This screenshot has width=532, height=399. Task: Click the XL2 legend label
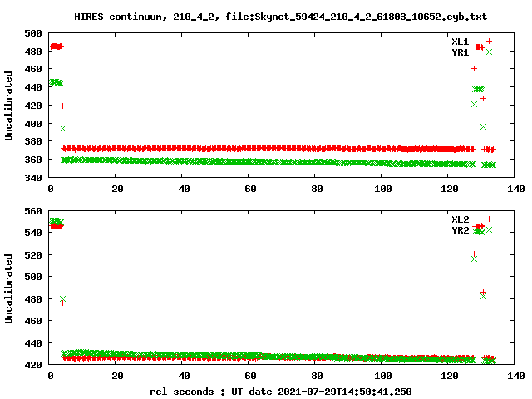[460, 219]
